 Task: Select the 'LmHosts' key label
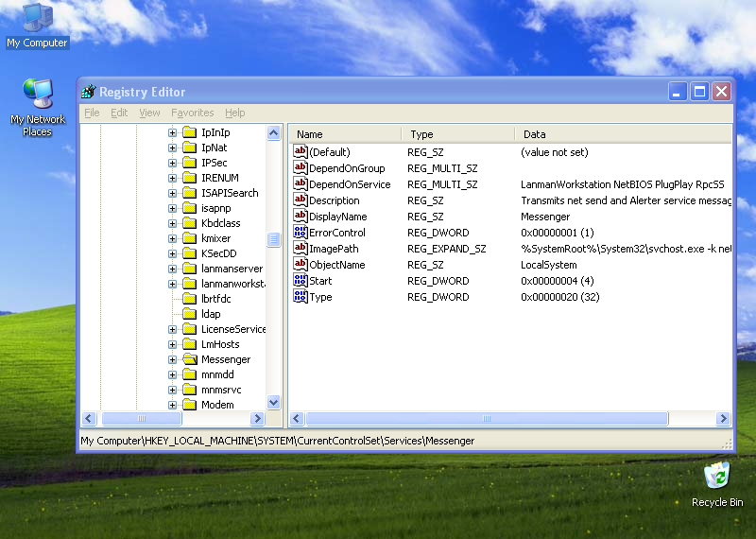(x=220, y=344)
